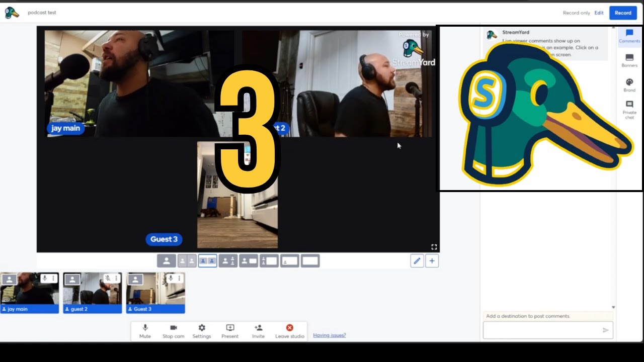Click the blue Record button

(x=623, y=13)
